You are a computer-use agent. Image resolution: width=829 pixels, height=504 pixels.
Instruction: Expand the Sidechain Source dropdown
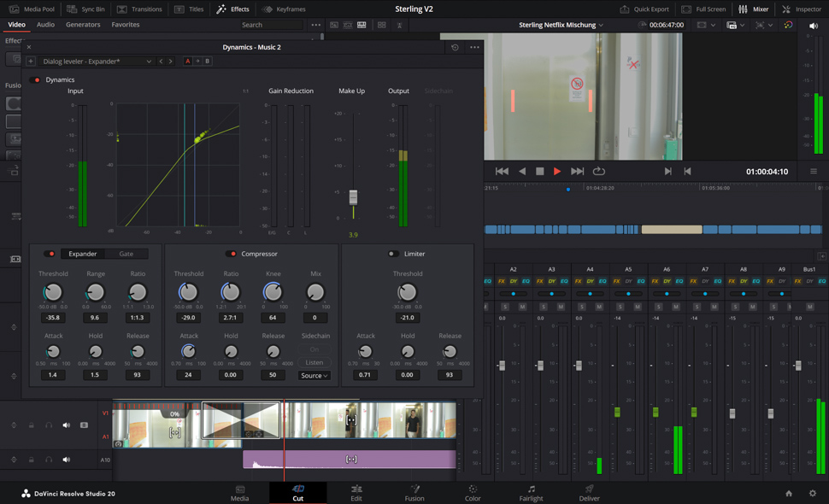coord(315,376)
